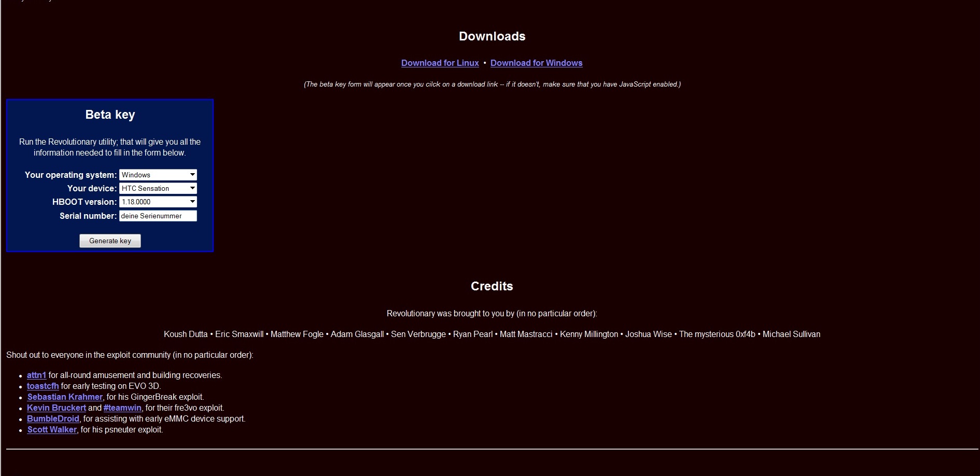The image size is (980, 476).
Task: Click the 'Shout out to everyone' paragraph
Action: (130, 355)
